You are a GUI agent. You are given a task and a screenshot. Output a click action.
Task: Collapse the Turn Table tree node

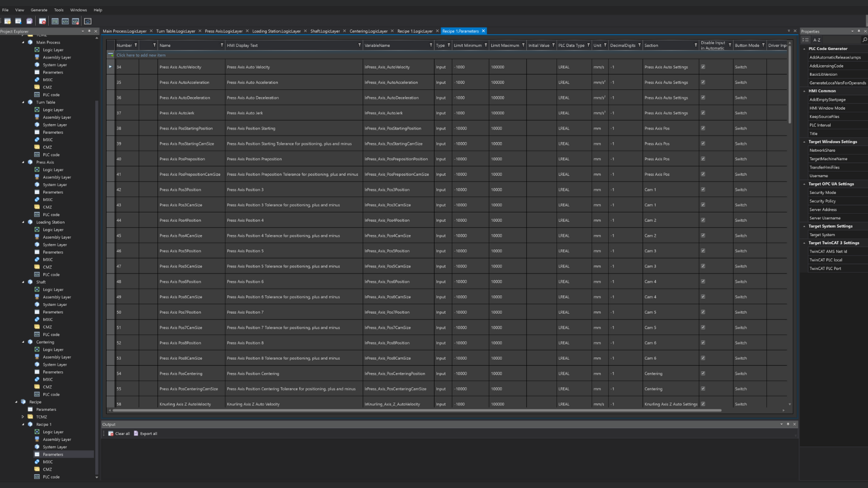[24, 102]
